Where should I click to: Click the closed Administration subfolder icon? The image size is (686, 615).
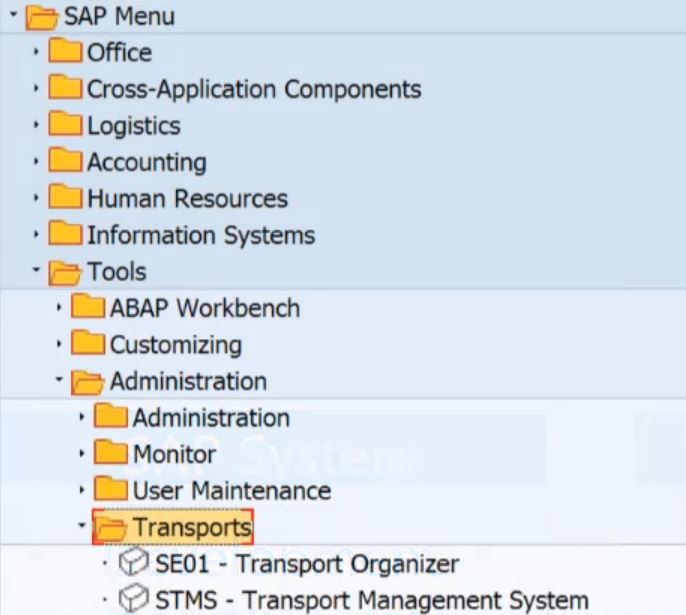[x=110, y=416]
